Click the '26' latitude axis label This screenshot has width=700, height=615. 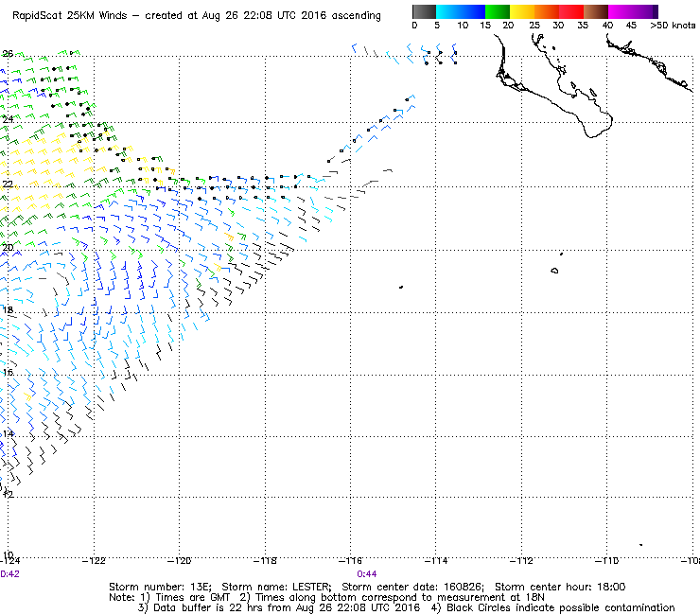pos(8,54)
